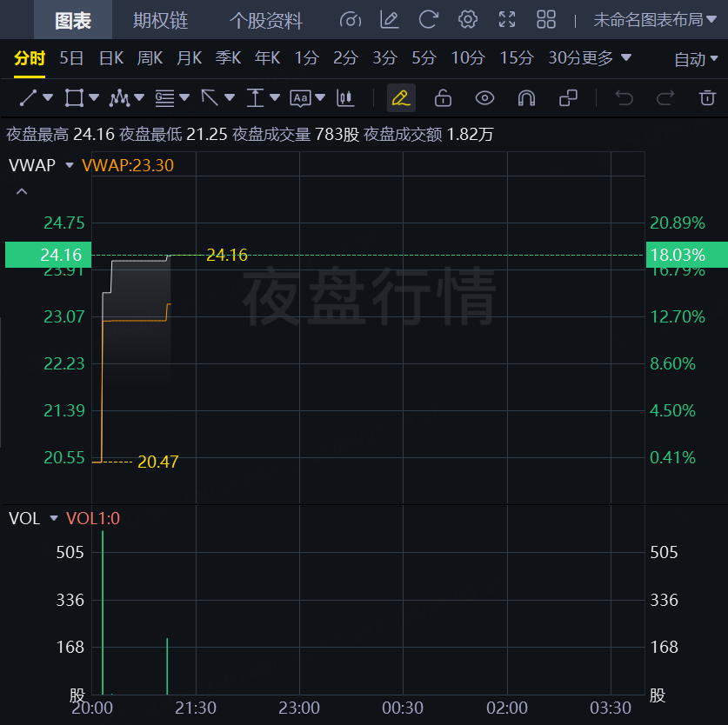Click the magnet snap icon
The image size is (728, 725).
526,98
